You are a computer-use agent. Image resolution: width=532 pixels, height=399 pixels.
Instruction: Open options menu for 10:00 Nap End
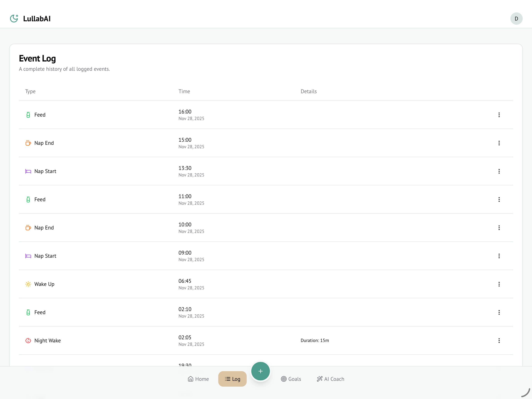pyautogui.click(x=499, y=228)
